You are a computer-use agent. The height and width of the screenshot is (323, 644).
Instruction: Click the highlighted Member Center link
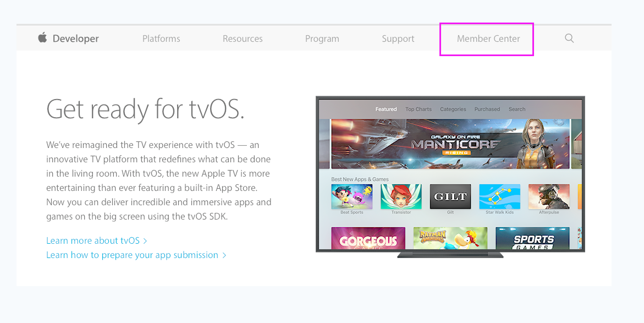click(488, 39)
